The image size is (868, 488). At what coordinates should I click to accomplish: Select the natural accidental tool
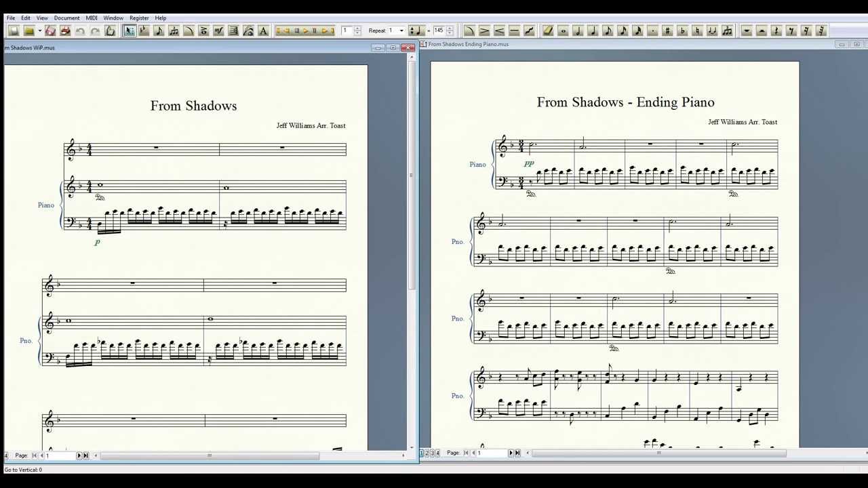(x=697, y=30)
